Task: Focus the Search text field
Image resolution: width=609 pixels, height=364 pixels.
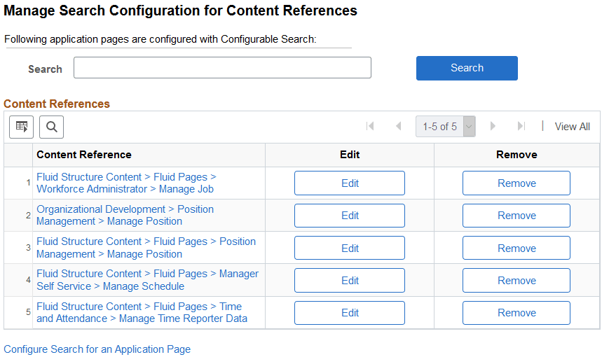Action: tap(222, 68)
